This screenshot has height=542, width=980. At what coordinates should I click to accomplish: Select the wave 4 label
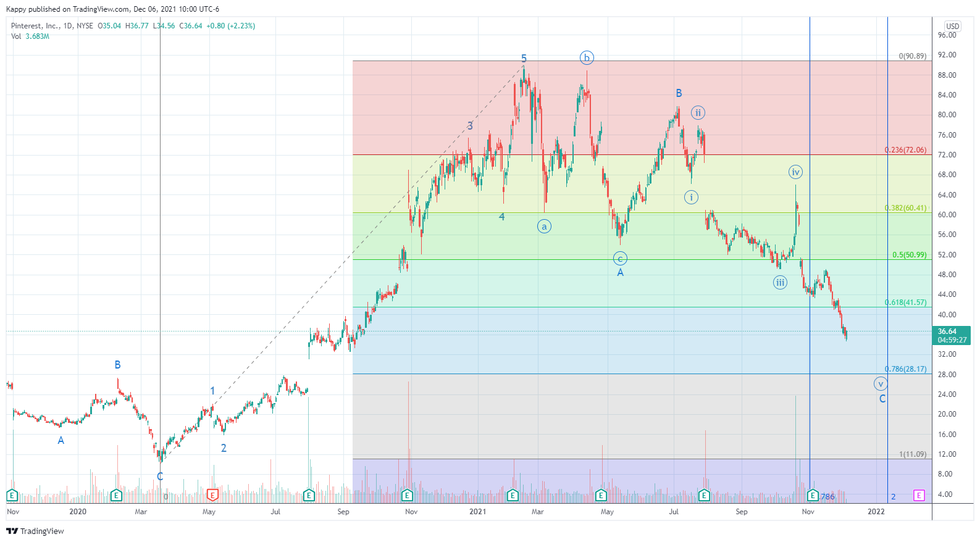(x=502, y=217)
